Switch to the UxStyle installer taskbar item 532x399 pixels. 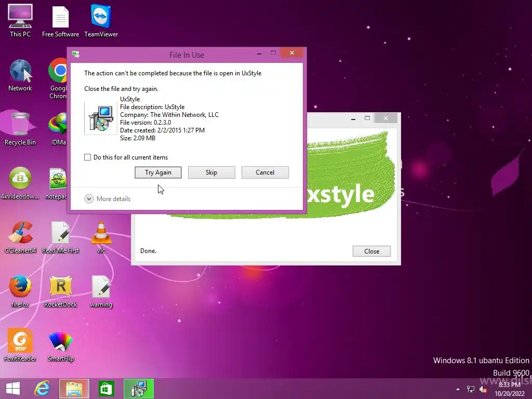click(139, 389)
